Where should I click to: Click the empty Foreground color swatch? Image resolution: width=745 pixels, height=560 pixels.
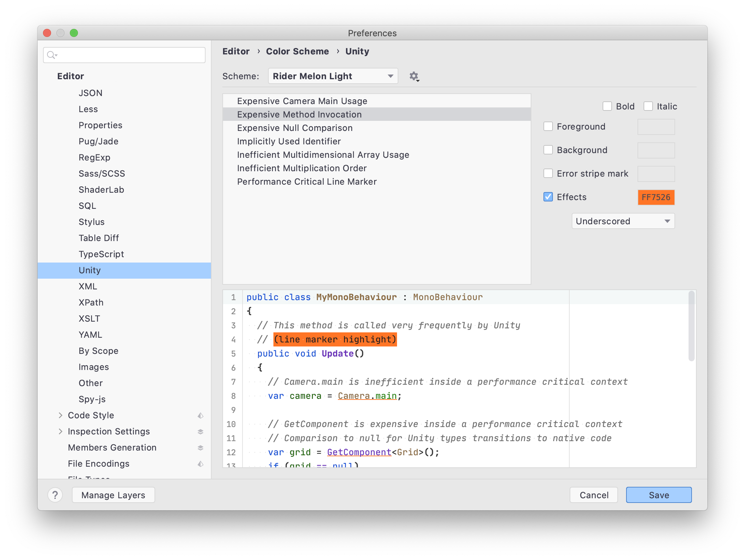[656, 127]
